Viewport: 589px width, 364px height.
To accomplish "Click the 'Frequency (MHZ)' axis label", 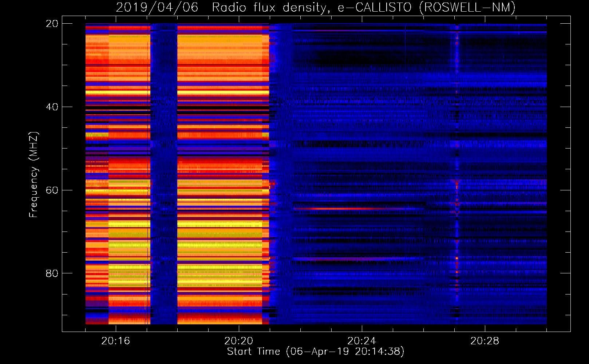I will (33, 175).
